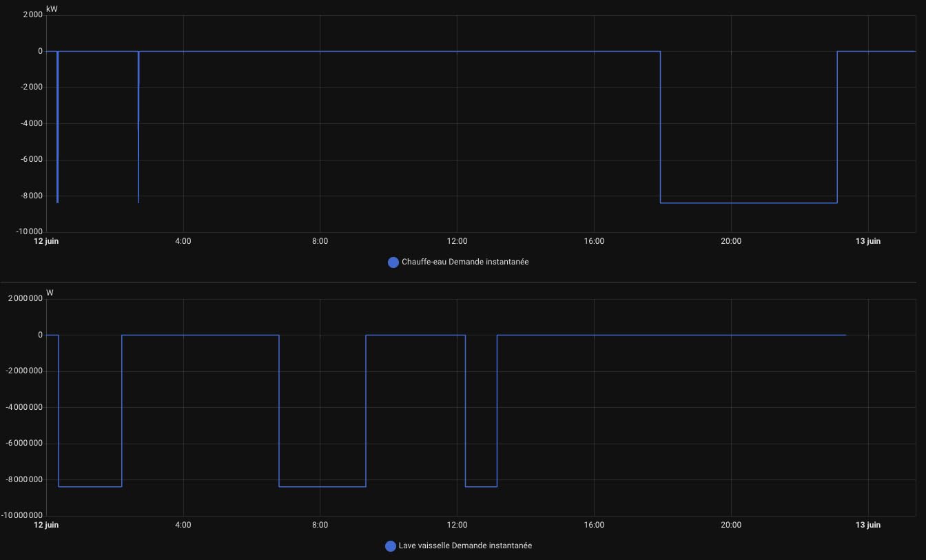The width and height of the screenshot is (926, 560).
Task: Click the 12:00 label under the Lave vaisselle chart
Action: click(x=457, y=525)
